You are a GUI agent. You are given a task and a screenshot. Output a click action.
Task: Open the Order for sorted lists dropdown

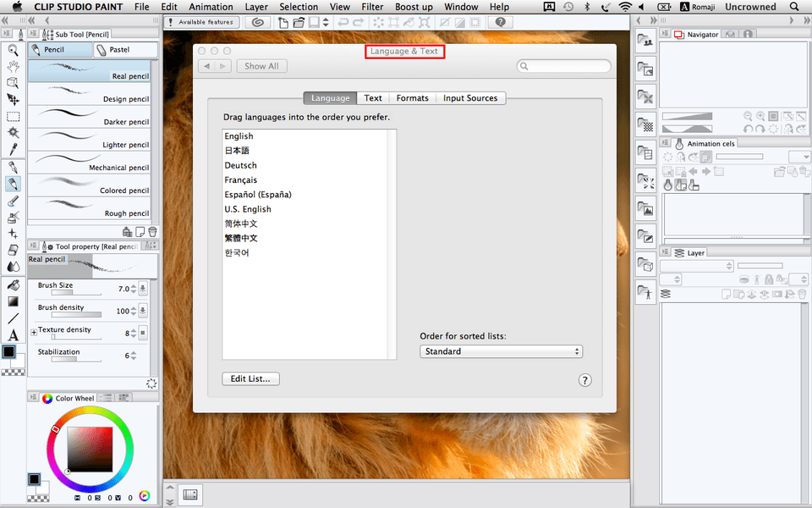[501, 351]
